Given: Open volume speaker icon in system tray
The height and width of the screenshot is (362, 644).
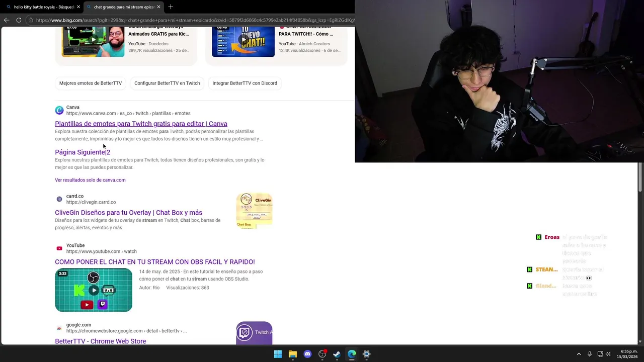Looking at the screenshot, I should pyautogui.click(x=608, y=354).
